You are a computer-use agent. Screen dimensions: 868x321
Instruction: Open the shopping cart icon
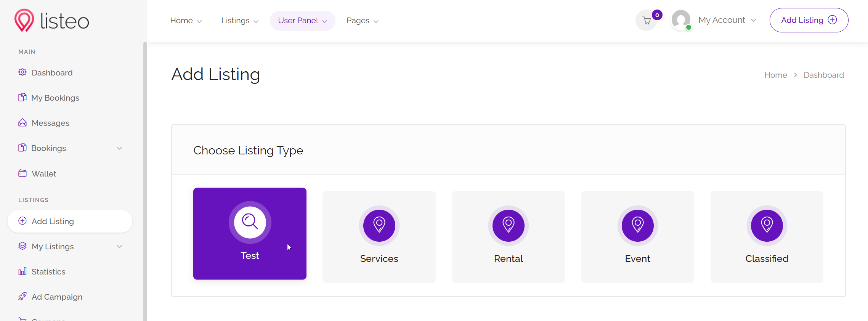[647, 20]
